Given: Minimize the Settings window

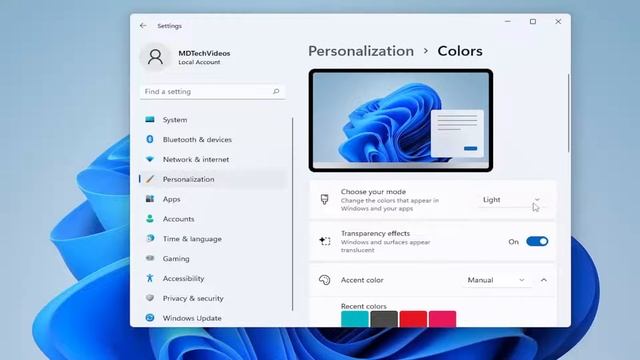Looking at the screenshot, I should pyautogui.click(x=508, y=22).
